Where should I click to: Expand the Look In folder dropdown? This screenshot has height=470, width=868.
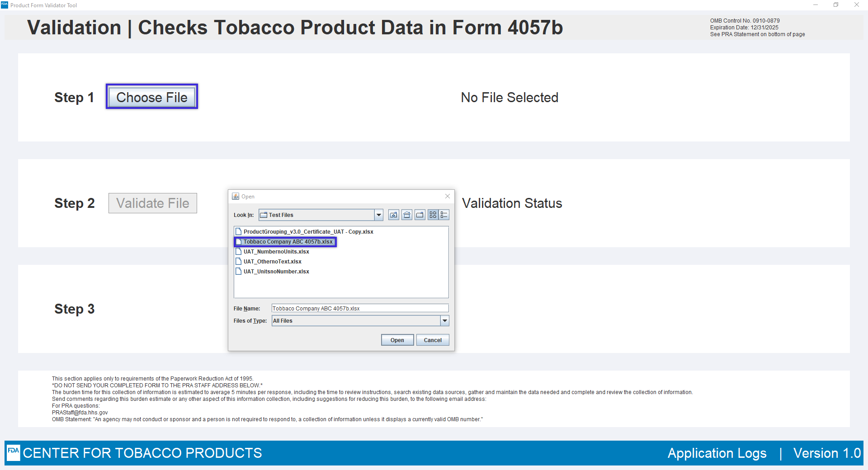click(x=379, y=215)
